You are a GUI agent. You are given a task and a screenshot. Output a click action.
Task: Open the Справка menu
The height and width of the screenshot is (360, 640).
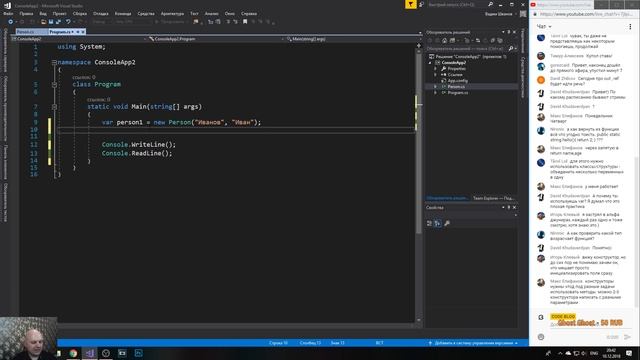click(x=249, y=13)
